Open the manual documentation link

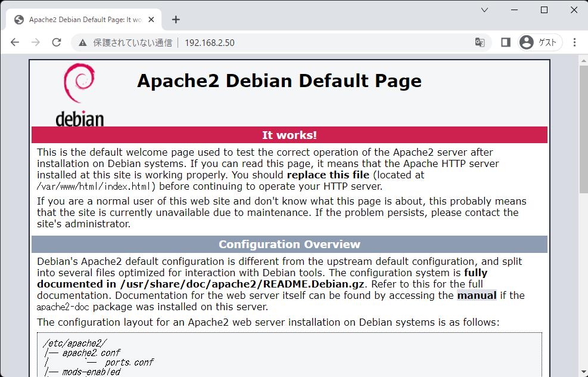click(477, 295)
